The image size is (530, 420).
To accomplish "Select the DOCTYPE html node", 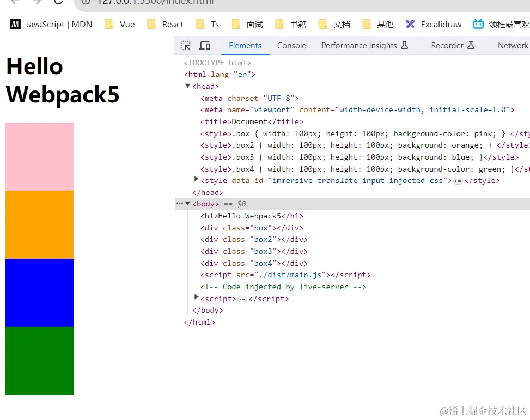I will (217, 63).
